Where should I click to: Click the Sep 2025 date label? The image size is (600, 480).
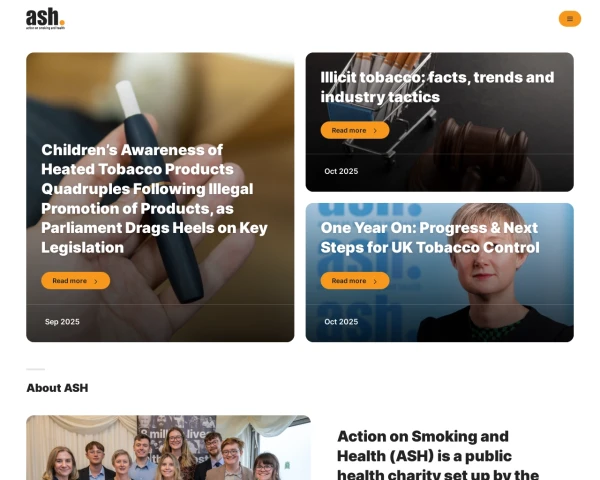pos(62,322)
